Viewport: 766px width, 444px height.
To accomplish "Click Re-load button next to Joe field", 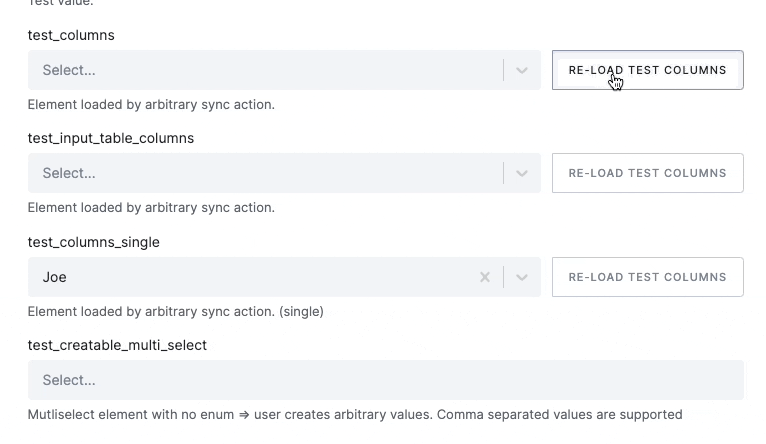I will [x=647, y=277].
